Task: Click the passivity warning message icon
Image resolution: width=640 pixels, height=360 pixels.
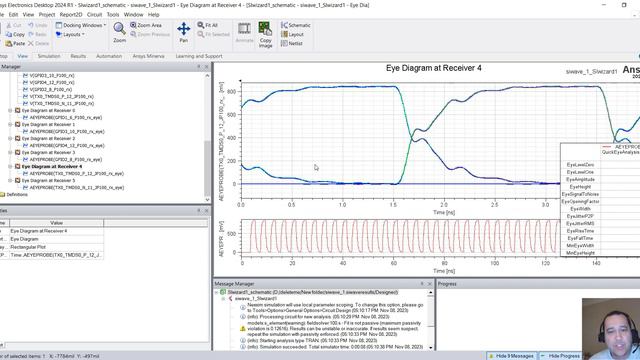Action: point(242,329)
